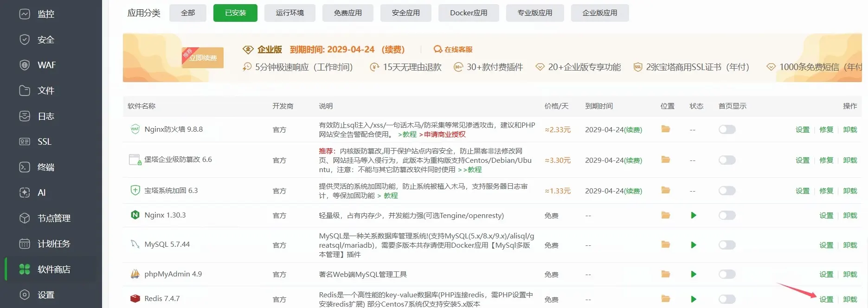Click the green status arrow for Nginx 1.30.3
This screenshot has width=868, height=308.
(x=694, y=215)
